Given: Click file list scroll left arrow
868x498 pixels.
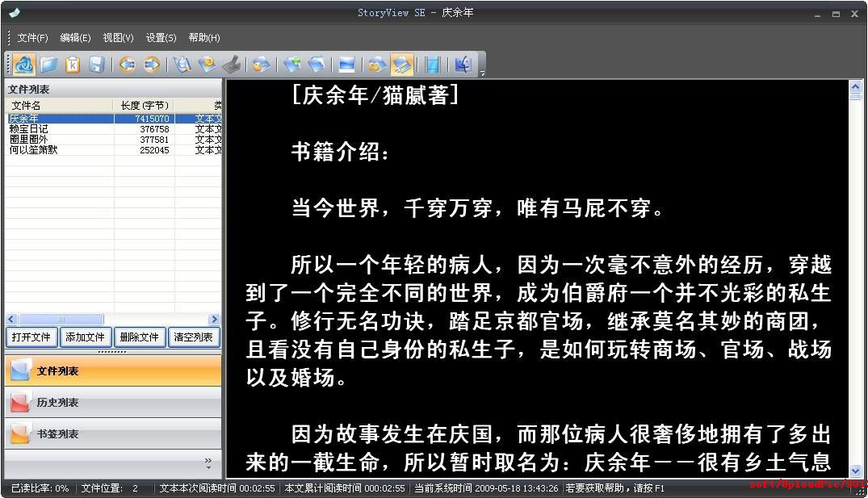Looking at the screenshot, I should point(11,320).
